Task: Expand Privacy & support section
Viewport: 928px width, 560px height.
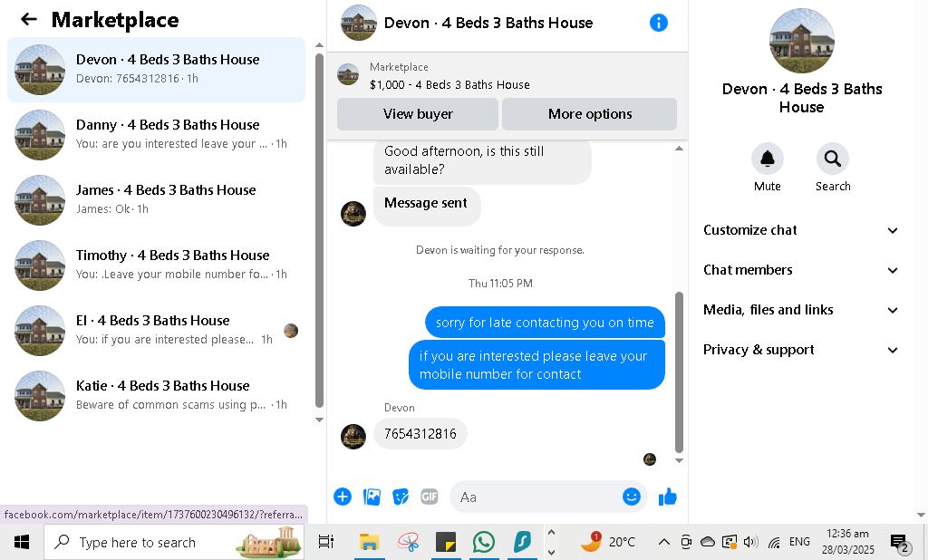Action: point(801,350)
